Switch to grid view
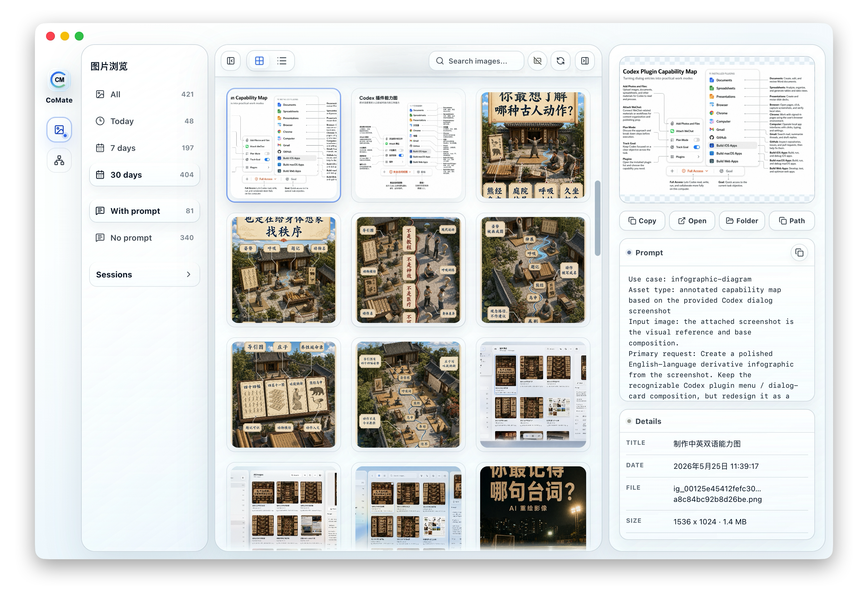The image size is (868, 606). (259, 61)
